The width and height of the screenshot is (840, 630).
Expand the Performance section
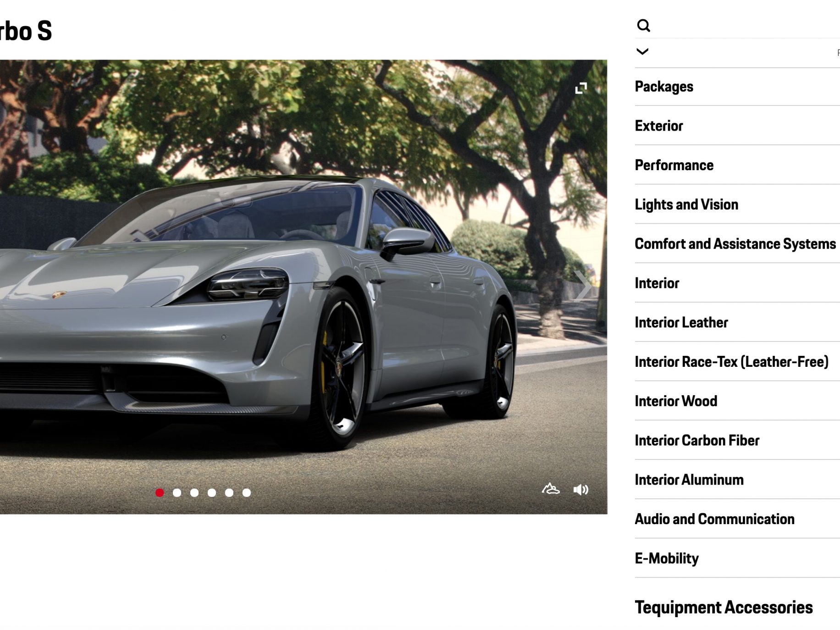point(737,165)
